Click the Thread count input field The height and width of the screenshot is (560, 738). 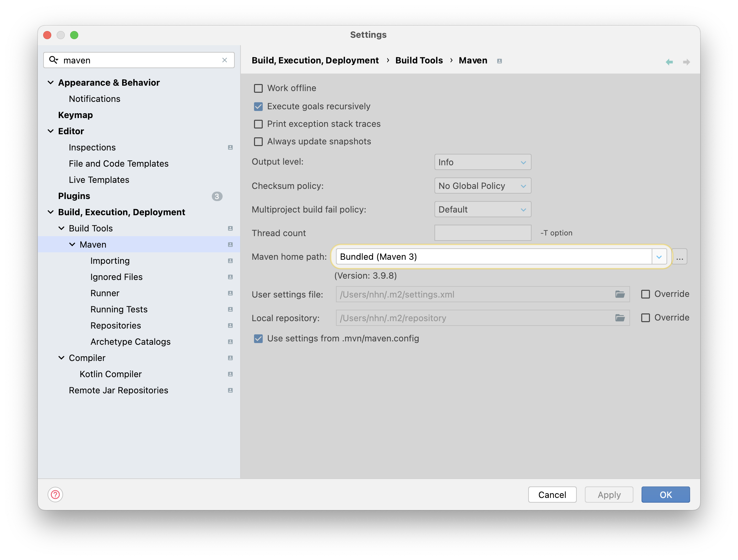tap(482, 233)
